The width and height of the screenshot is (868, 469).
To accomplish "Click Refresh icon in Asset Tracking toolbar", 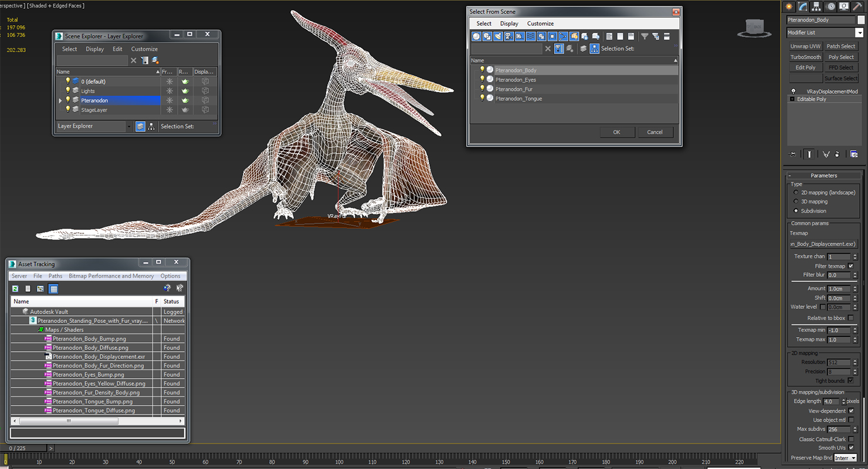I will point(15,288).
